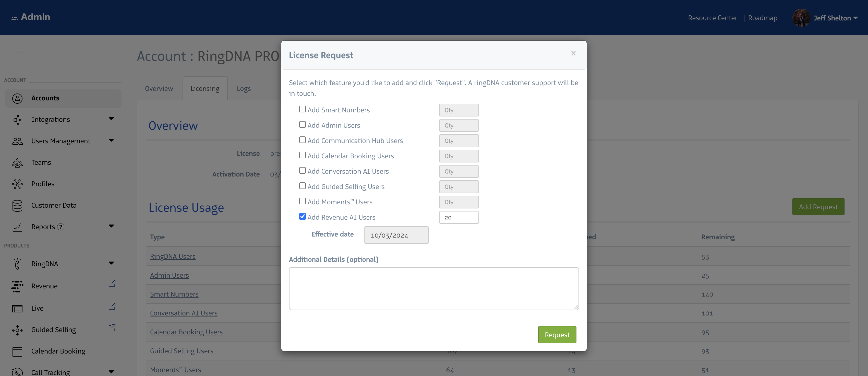Expand the Integrations sidebar menu

pyautogui.click(x=111, y=119)
